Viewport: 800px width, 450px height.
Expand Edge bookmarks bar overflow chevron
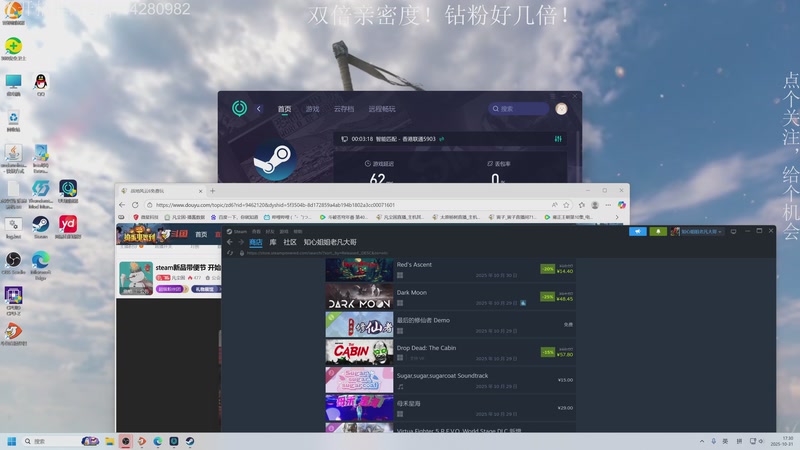pos(617,217)
